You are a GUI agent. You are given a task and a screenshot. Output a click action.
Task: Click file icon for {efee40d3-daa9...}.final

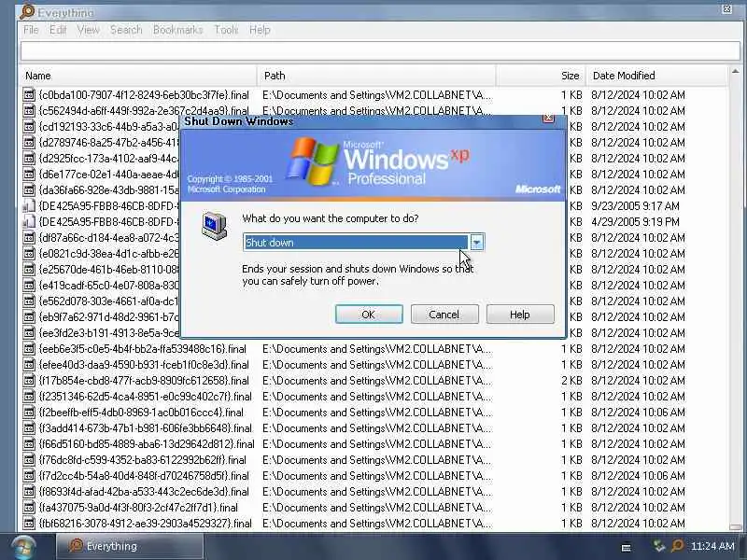[29, 365]
